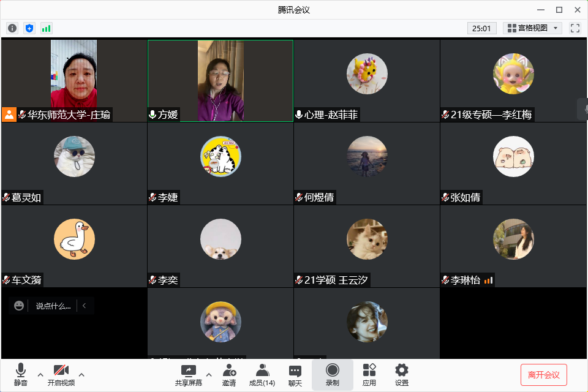The image size is (588, 392).
Task: Expand screen share options arrow
Action: coord(209,375)
